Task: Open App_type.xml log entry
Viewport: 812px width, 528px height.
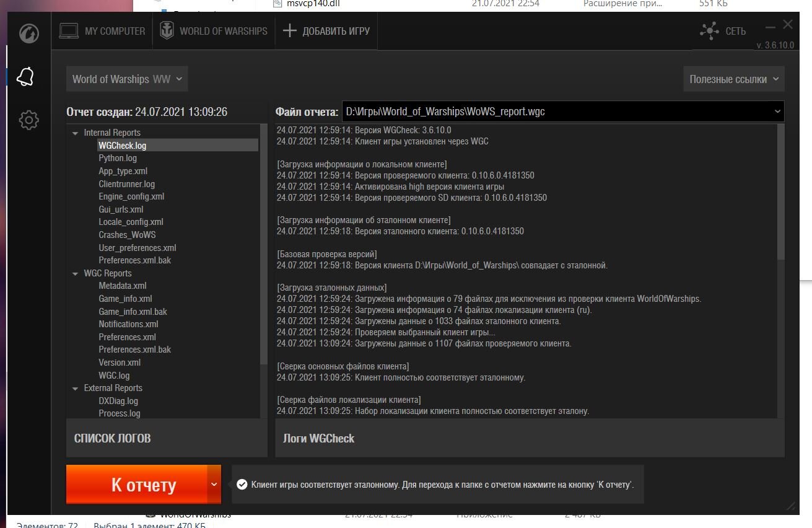Action: coord(123,171)
